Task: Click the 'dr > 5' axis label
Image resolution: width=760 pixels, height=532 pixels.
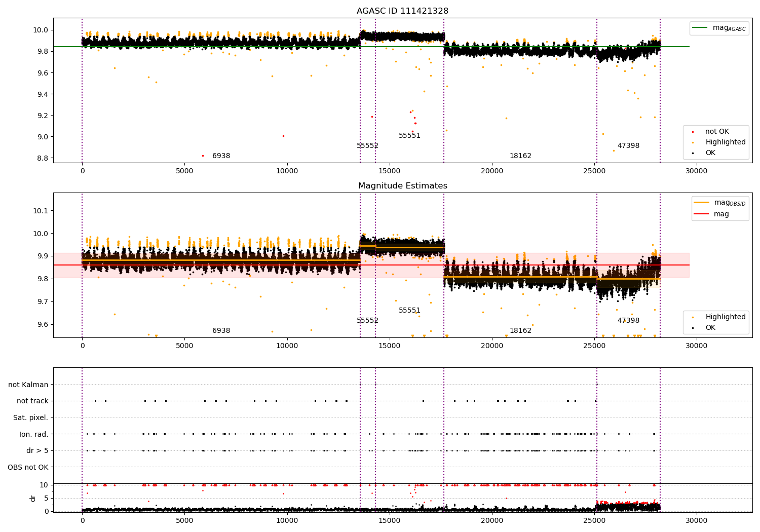Action: click(x=37, y=450)
